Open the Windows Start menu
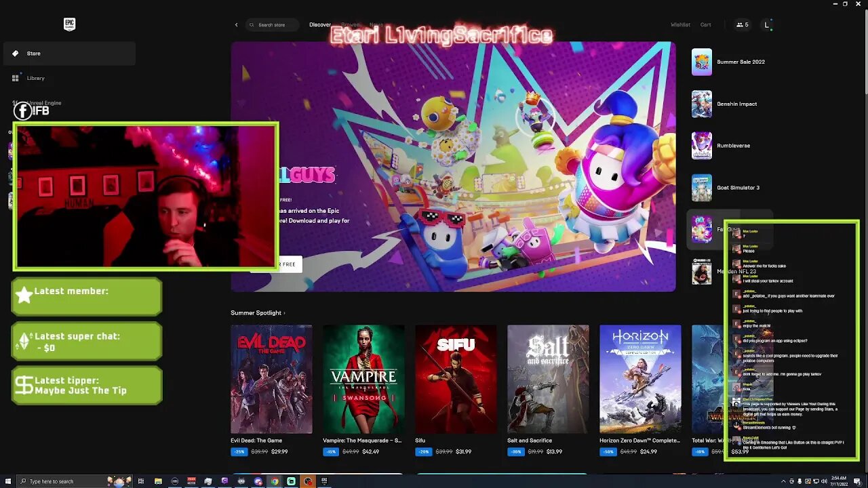Viewport: 868px width, 488px height. click(7, 481)
